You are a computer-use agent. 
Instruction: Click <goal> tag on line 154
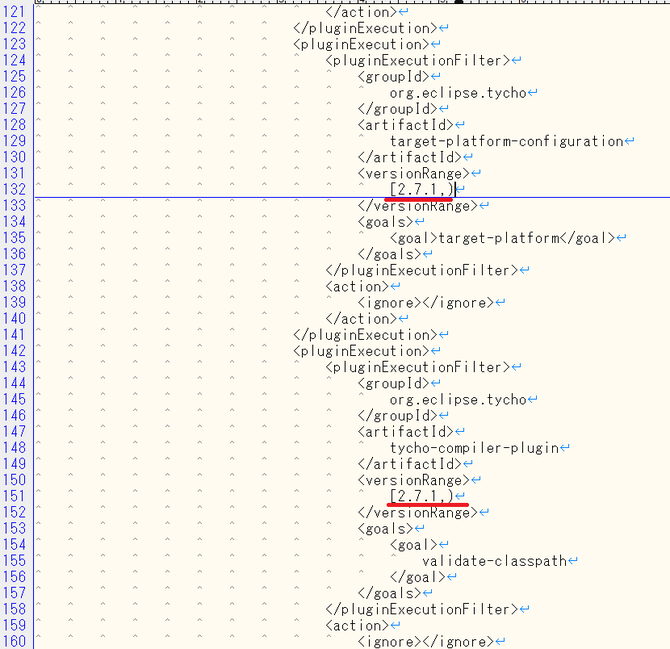click(x=414, y=544)
